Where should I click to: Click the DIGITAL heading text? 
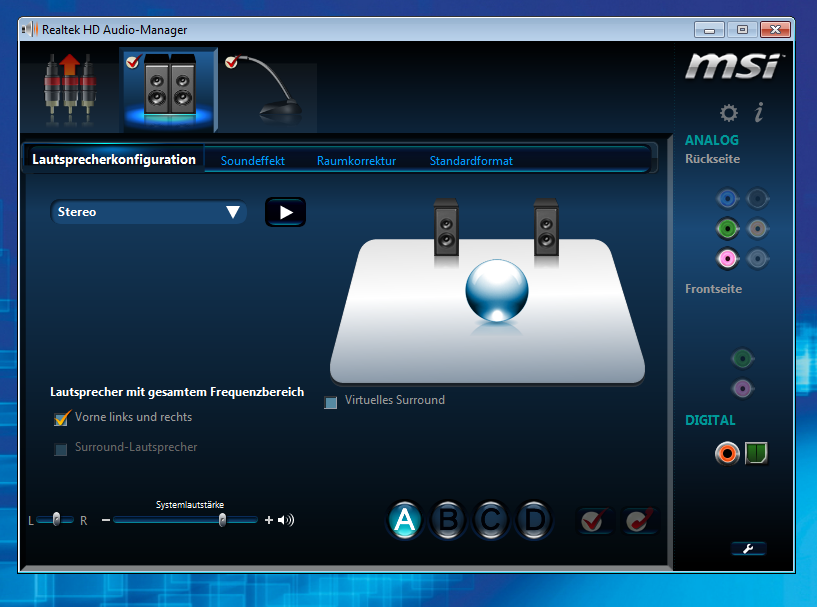[x=710, y=420]
